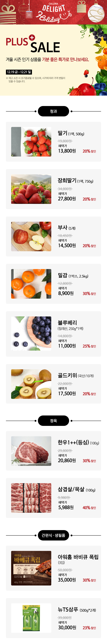Open the 골드키위 kiwi thumbnail
107x644 pixels.
[31, 384]
